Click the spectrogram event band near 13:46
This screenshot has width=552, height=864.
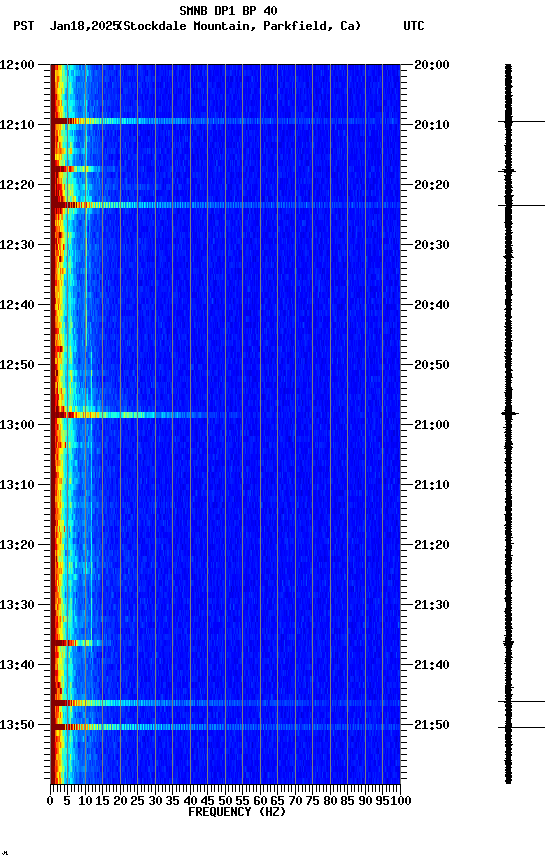point(225,703)
